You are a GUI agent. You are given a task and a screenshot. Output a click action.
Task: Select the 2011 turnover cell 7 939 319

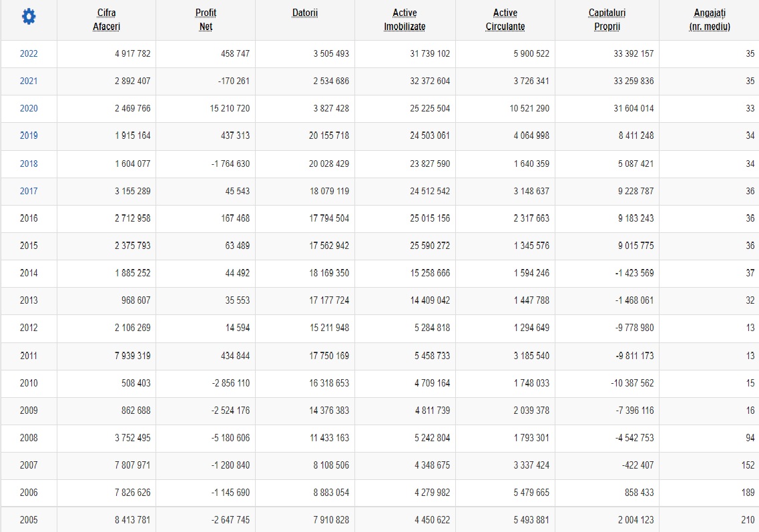(x=133, y=356)
